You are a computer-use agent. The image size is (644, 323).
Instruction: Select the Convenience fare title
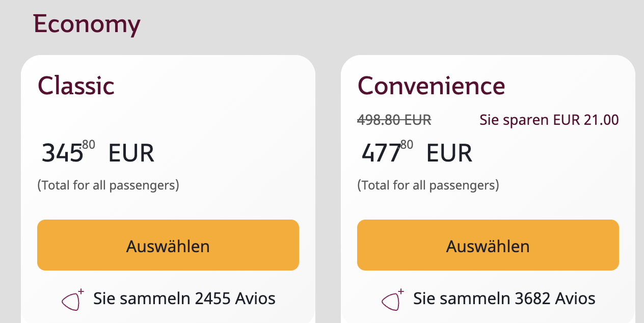pos(431,86)
